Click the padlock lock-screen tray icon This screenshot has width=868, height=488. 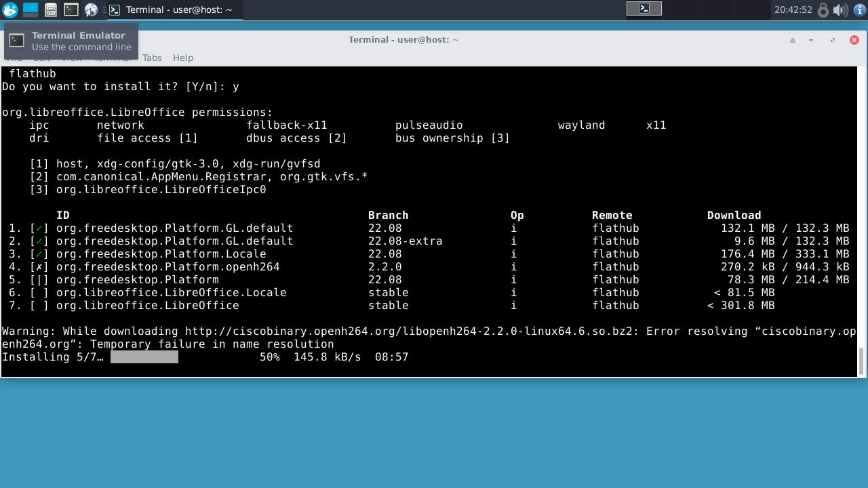pyautogui.click(x=823, y=9)
